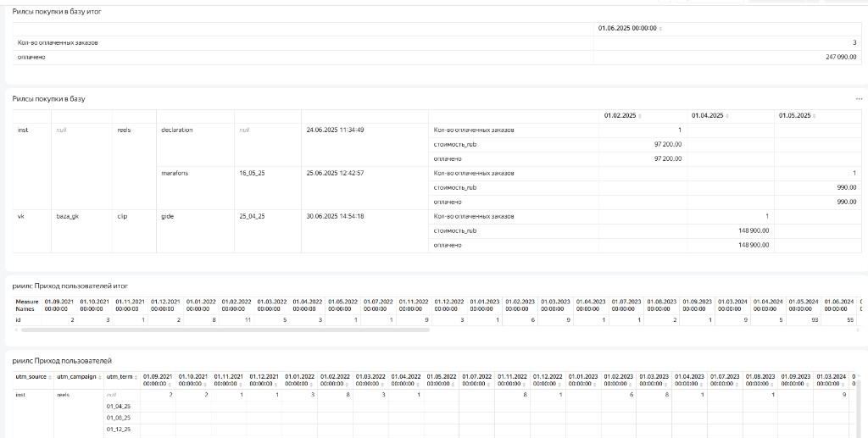This screenshot has height=438, width=868.
Task: Click sort icon of 01.11.2022 in utm table
Action: coord(523,384)
